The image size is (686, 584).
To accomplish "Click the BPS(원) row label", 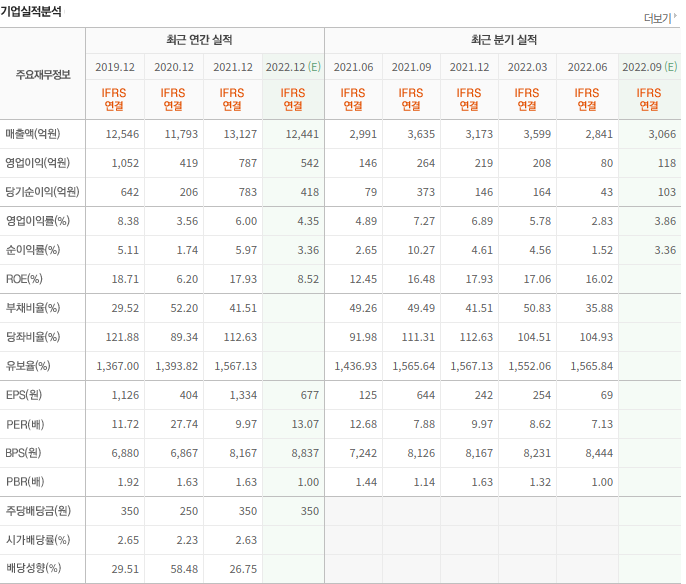I will (x=23, y=453).
